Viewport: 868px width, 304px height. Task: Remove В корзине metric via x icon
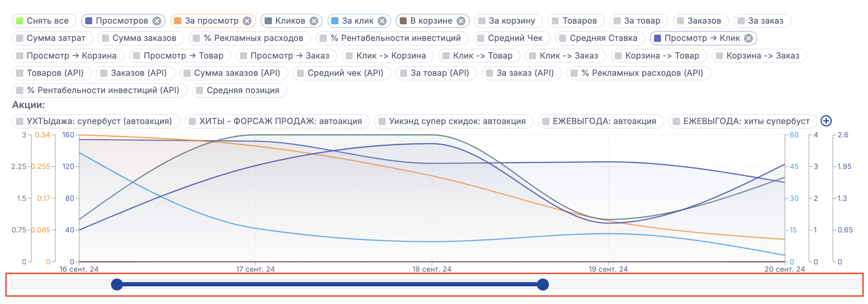click(461, 21)
